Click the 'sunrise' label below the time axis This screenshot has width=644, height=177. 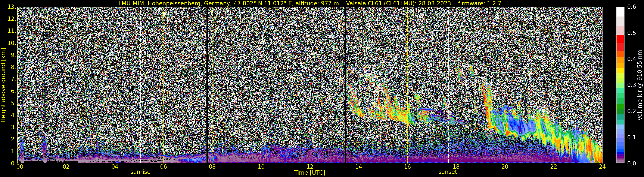[x=140, y=172]
